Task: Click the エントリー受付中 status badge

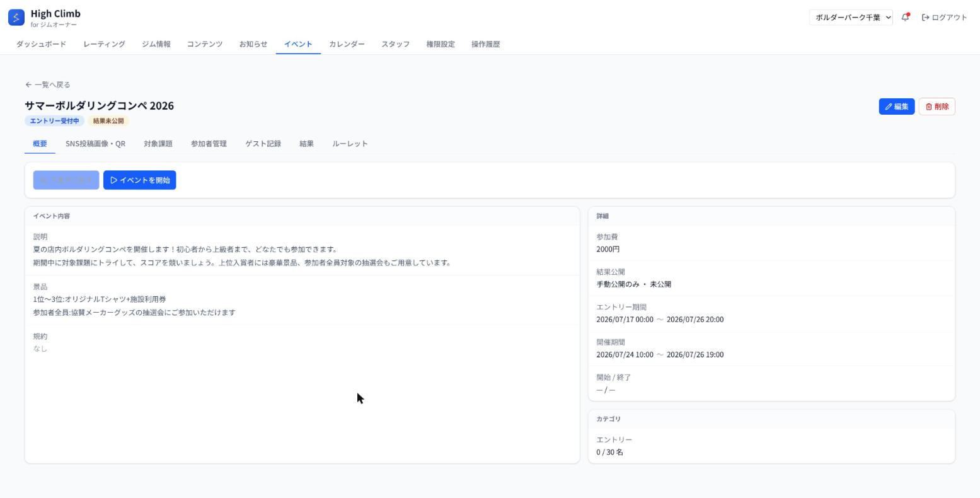Action: (x=55, y=121)
